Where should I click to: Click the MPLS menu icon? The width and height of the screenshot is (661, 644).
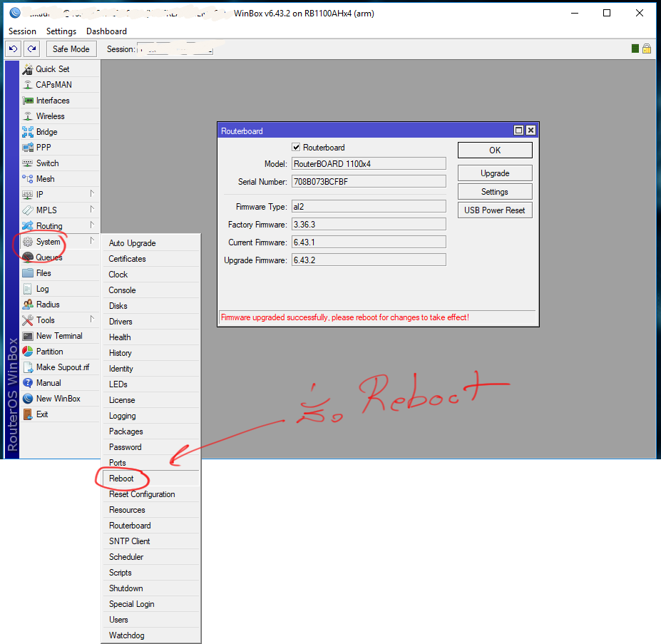(28, 210)
